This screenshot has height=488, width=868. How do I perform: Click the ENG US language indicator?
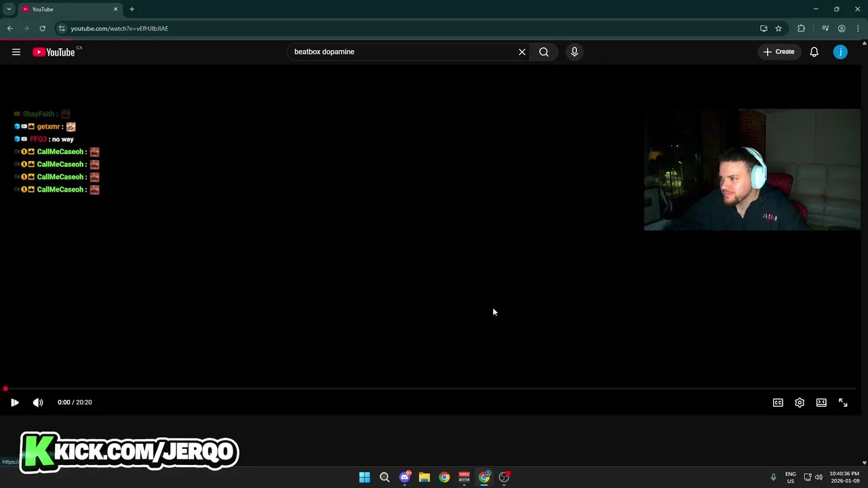[x=791, y=477]
